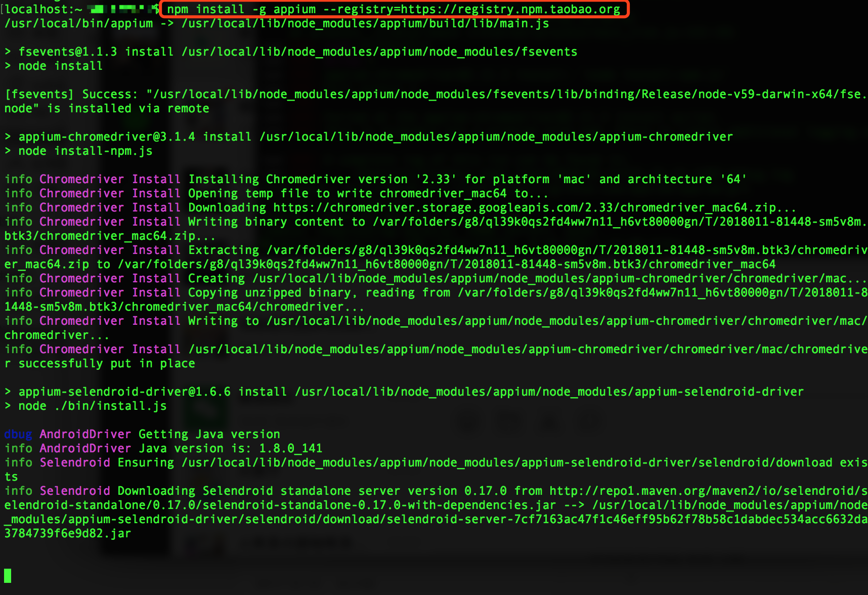The width and height of the screenshot is (868, 595).
Task: Click the appium-selendroid-driver@1.6.6 install line
Action: coord(404,392)
